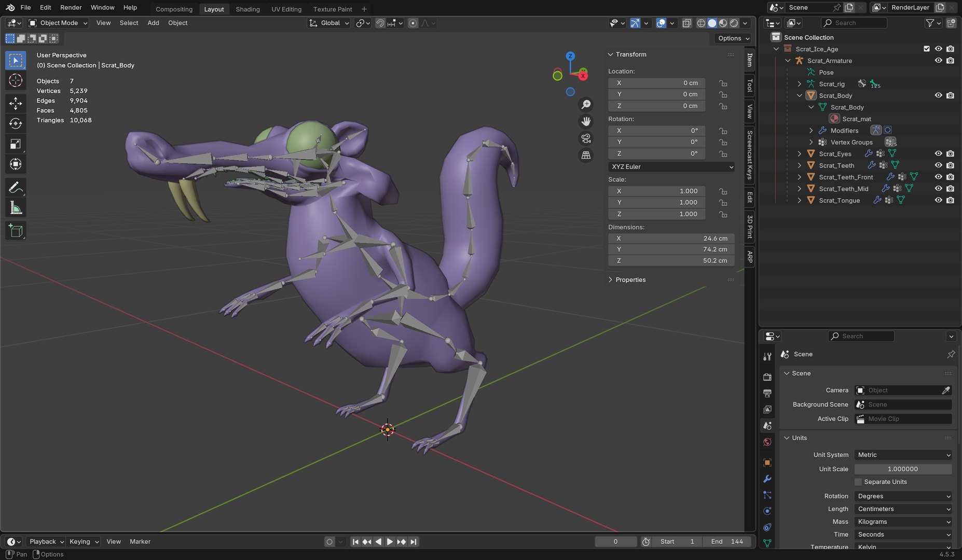962x560 pixels.
Task: Click the Scale X value field
Action: tap(656, 191)
